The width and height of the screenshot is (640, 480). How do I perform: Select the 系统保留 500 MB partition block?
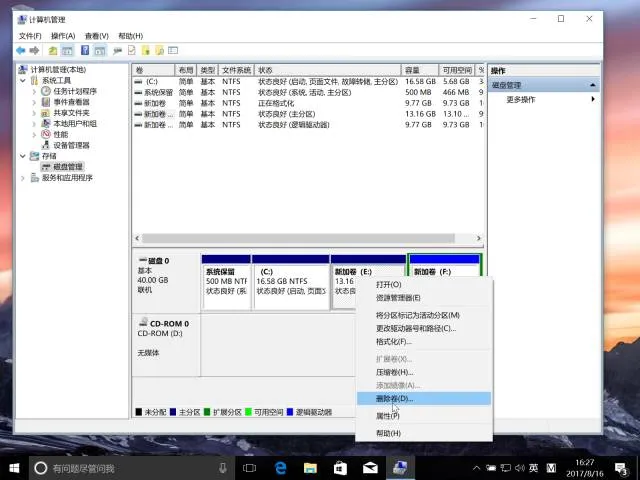(x=226, y=282)
